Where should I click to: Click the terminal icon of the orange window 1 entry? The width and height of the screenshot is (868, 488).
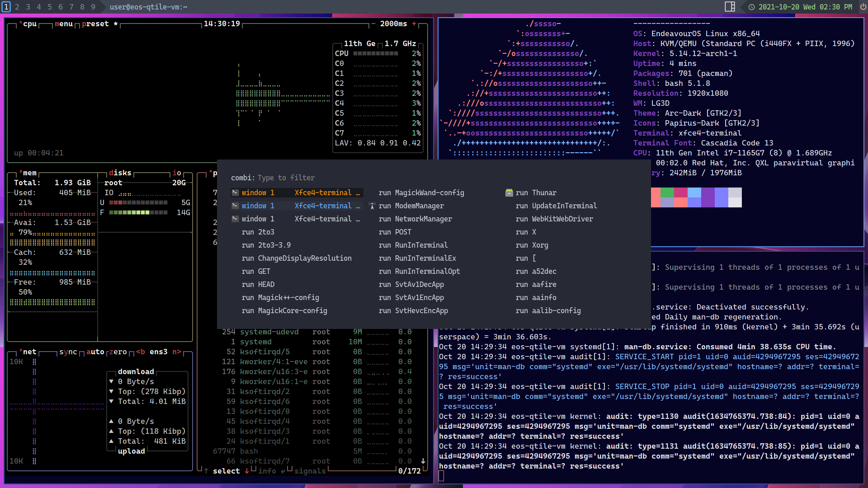pos(235,193)
